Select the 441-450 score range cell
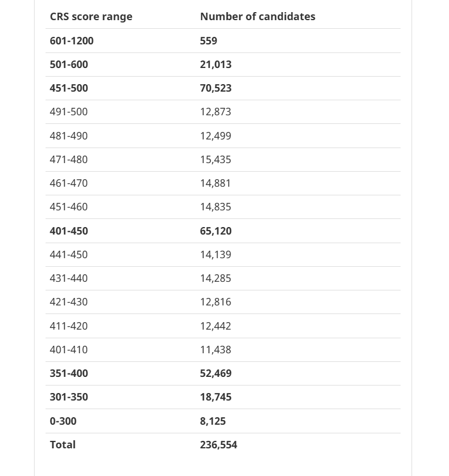 [69, 255]
